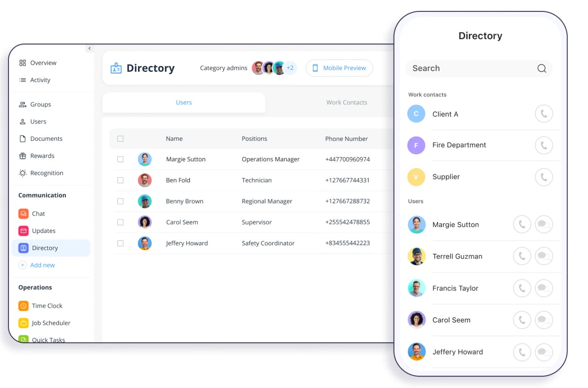Chat with Margie Sutton in mobile view
This screenshot has height=388, width=588.
click(544, 224)
